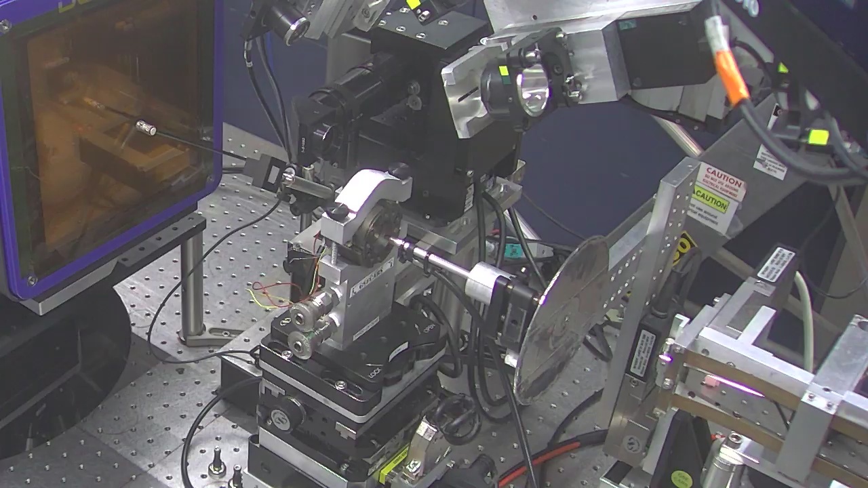This screenshot has height=488, width=868.
Task: Click the silver micrometer adjustment knob
Action: click(304, 315)
